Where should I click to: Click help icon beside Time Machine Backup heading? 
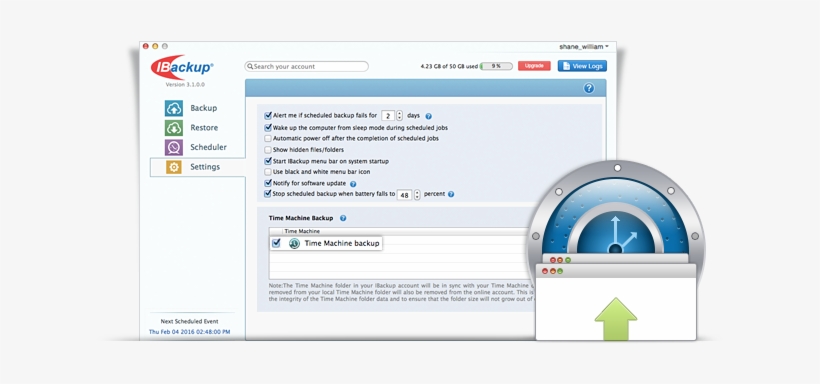coord(343,218)
